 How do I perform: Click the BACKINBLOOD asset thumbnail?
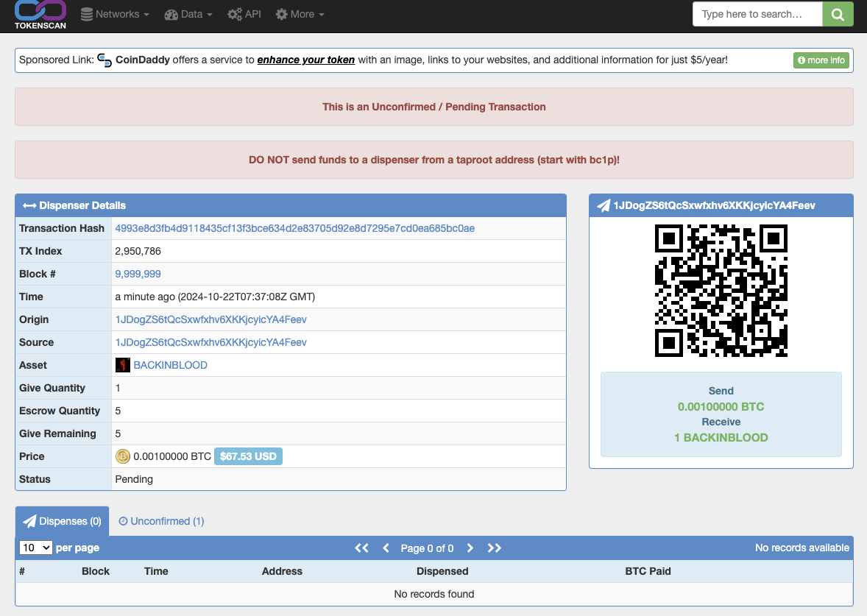click(x=122, y=365)
